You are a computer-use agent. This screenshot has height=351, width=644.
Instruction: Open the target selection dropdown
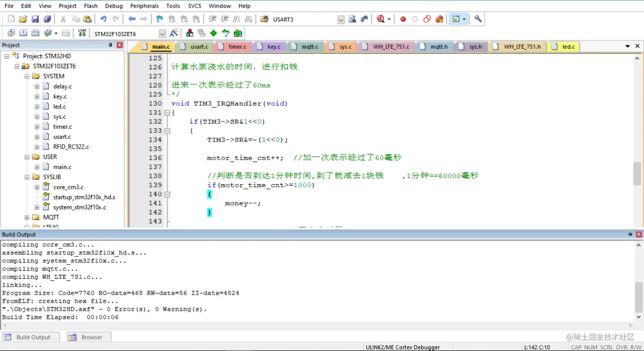[x=162, y=34]
